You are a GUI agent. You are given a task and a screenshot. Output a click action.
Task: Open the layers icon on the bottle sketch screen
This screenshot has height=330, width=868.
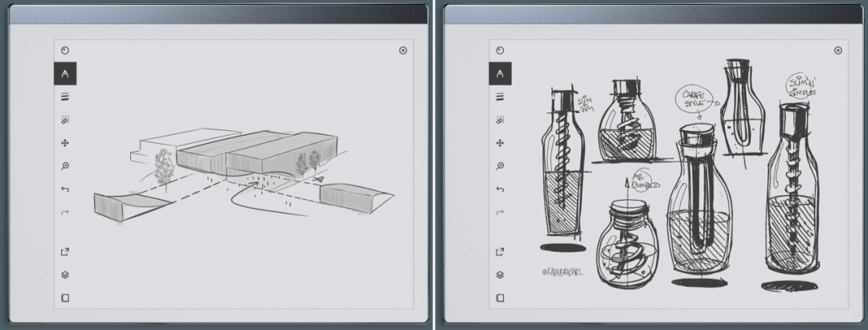(500, 275)
